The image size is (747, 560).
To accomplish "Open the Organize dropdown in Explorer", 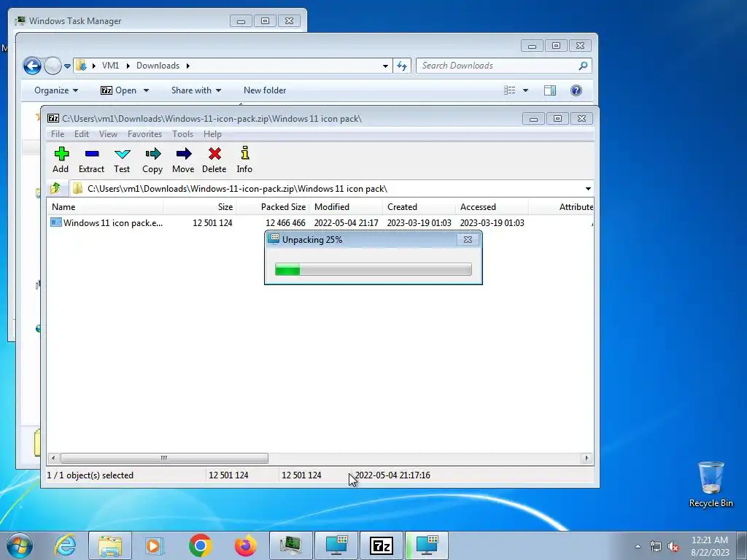I will [x=56, y=90].
